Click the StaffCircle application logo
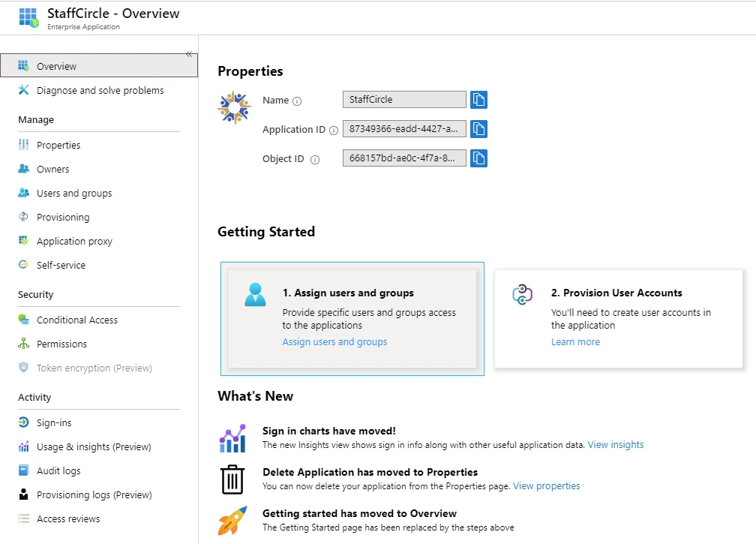The height and width of the screenshot is (544, 756). coord(234,107)
